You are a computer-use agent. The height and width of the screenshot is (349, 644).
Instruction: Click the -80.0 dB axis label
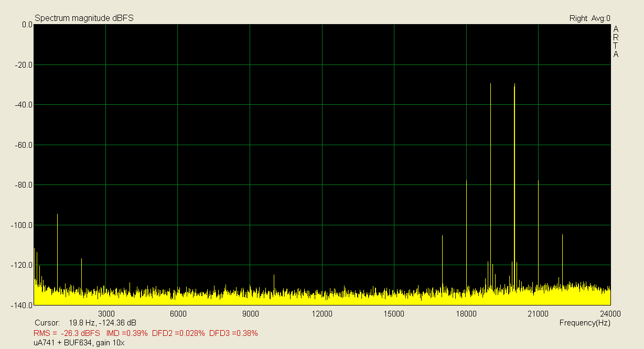[x=24, y=185]
